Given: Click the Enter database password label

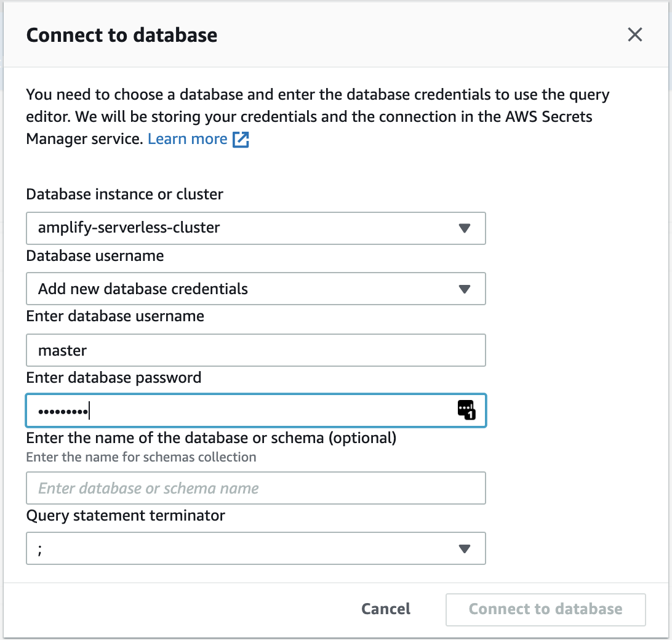Looking at the screenshot, I should click(x=114, y=378).
